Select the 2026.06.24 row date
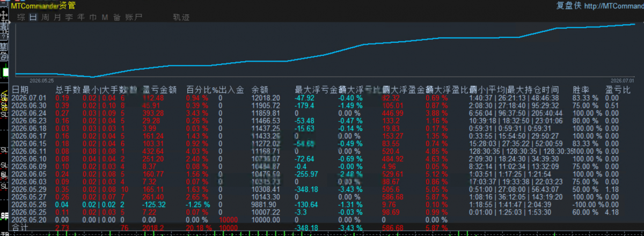This screenshot has height=236, width=644. [x=28, y=113]
